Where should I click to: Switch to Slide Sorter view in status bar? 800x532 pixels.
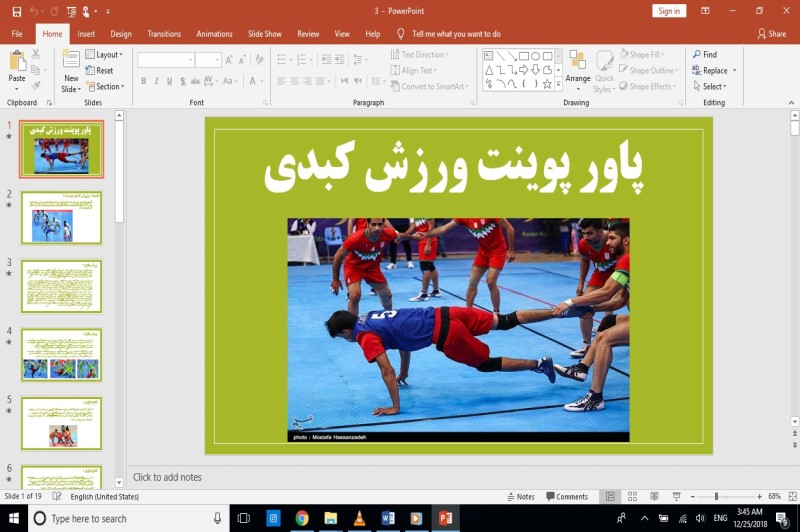pos(632,497)
